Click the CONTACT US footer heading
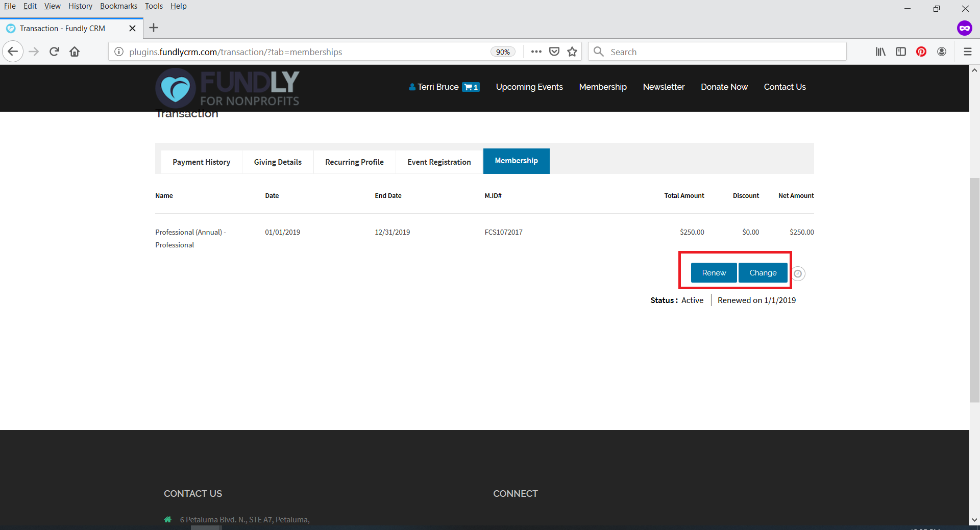The height and width of the screenshot is (530, 980). point(193,494)
